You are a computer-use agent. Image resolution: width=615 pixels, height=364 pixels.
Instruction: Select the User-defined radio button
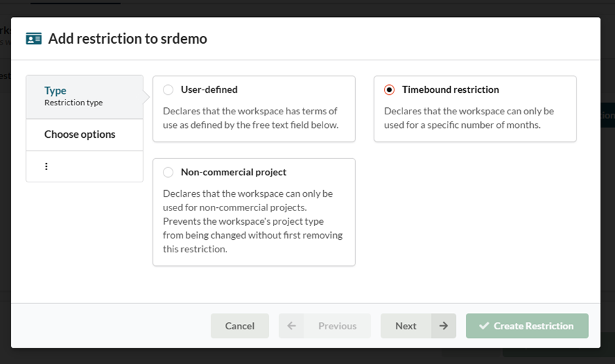coord(168,90)
